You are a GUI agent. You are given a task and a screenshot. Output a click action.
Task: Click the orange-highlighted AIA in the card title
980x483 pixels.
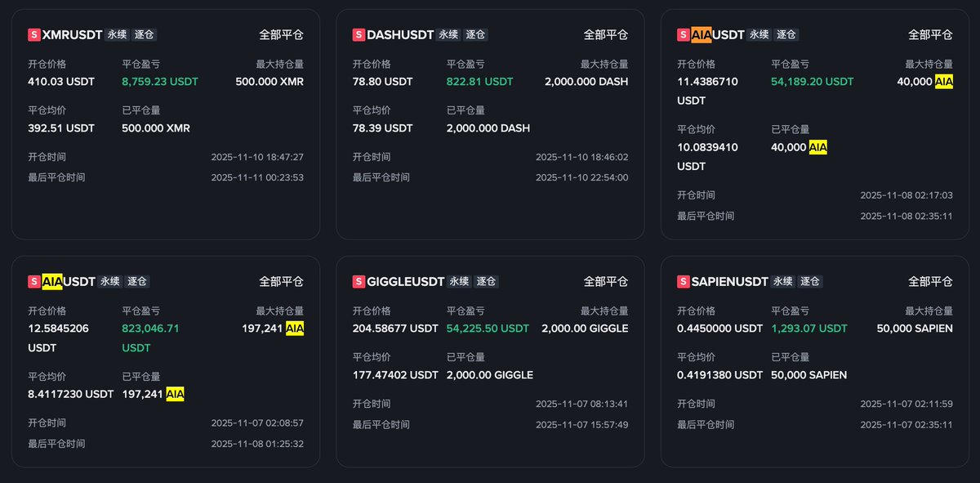[x=702, y=35]
